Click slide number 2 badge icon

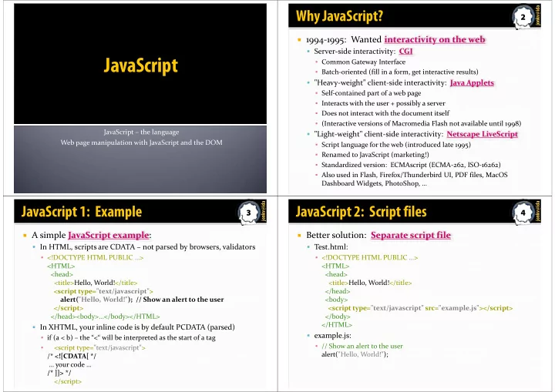pos(523,17)
